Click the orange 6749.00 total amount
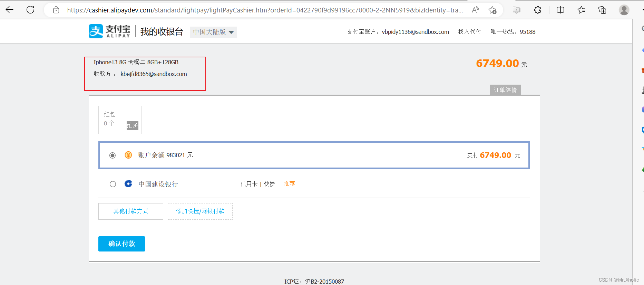The image size is (644, 285). click(497, 64)
